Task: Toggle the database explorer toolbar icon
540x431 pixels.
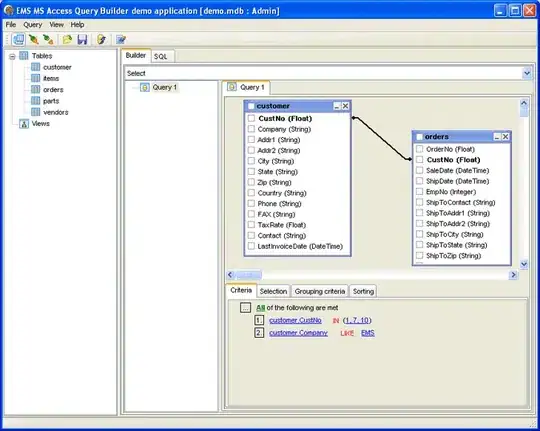Action: pyautogui.click(x=18, y=40)
